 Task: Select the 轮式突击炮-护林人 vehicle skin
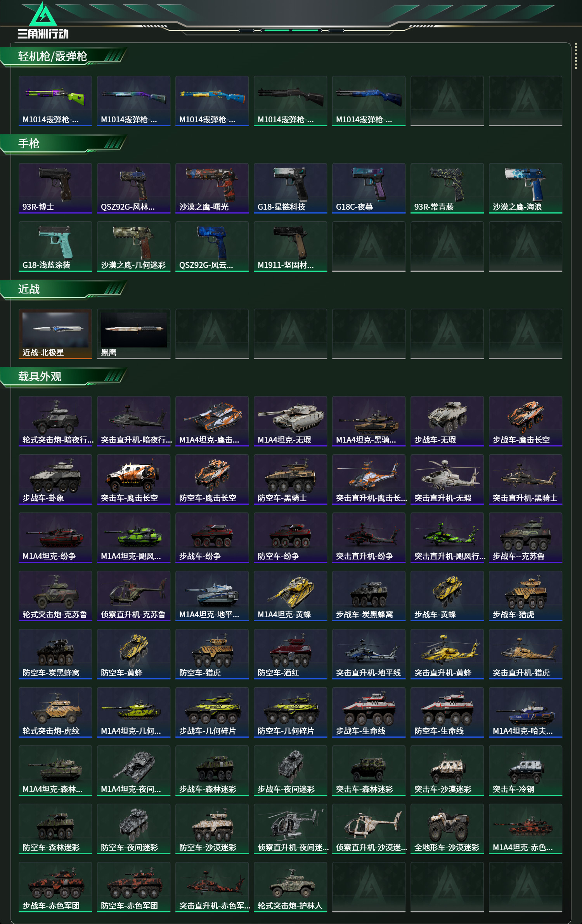coord(291,887)
